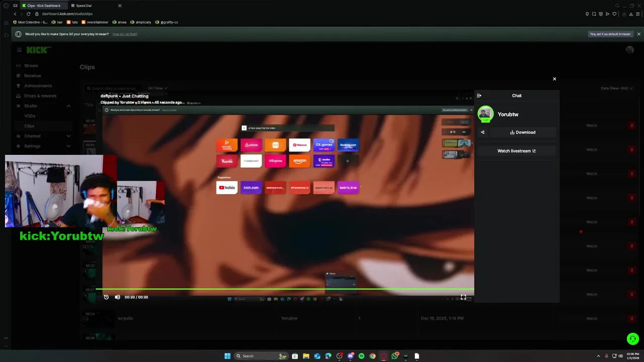Reload the Kick dashboard page
This screenshot has width=644, height=362.
tap(29, 14)
